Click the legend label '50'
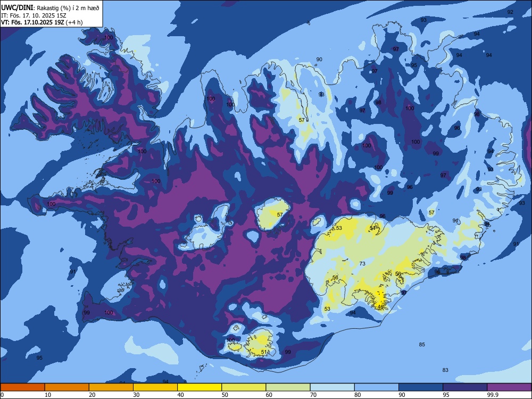 click(225, 395)
